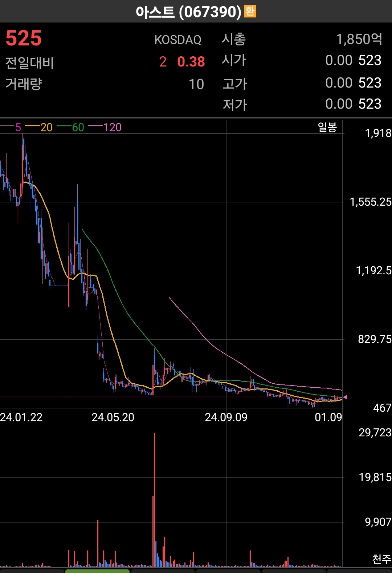Tap the 1,192.5 price axis label
This screenshot has width=392, height=573.
(x=374, y=271)
